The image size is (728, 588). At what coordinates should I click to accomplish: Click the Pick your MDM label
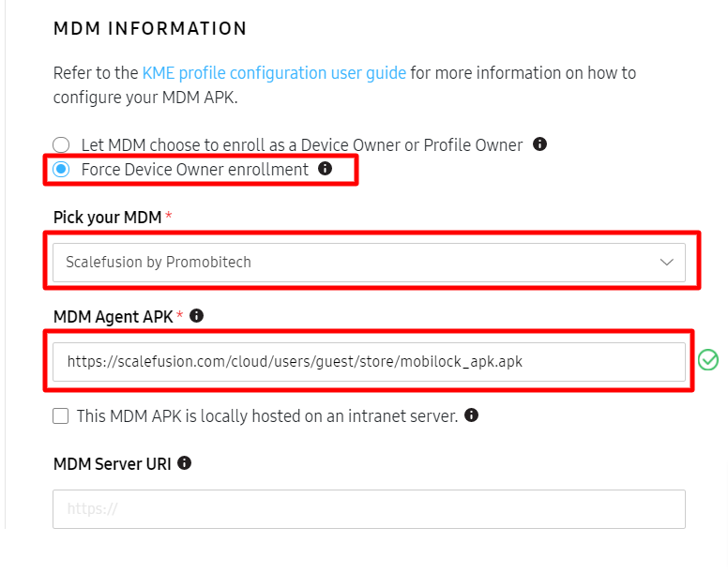107,218
